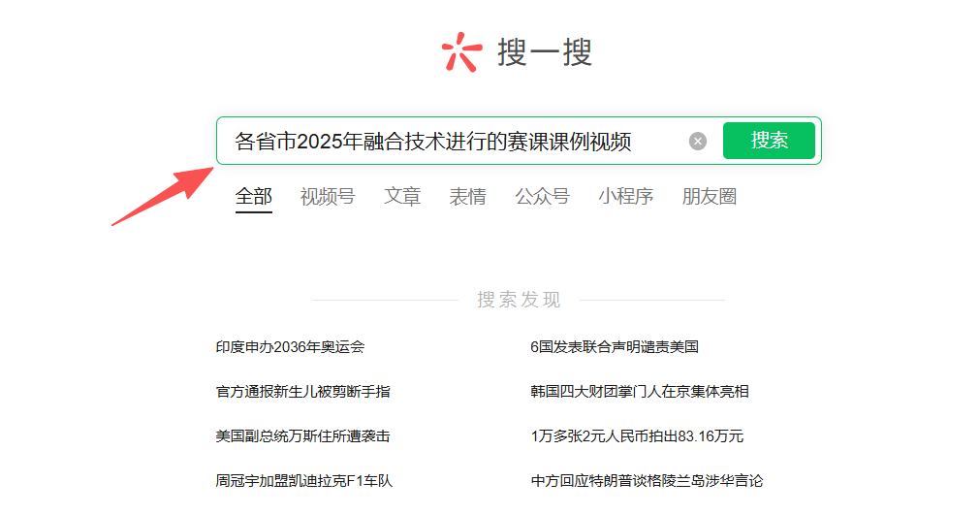Open 官方通报新生儿被剪断手指 topic

coord(303,392)
